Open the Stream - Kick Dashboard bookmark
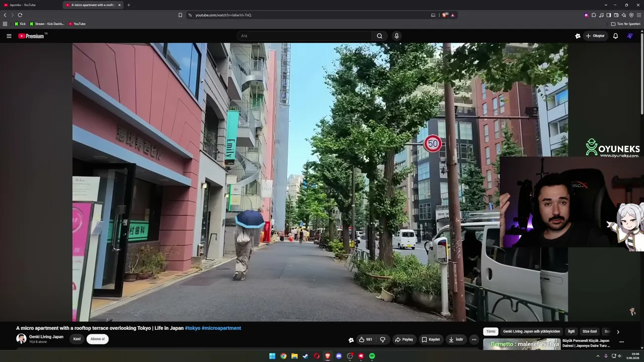The width and height of the screenshot is (644, 362). pos(47,24)
